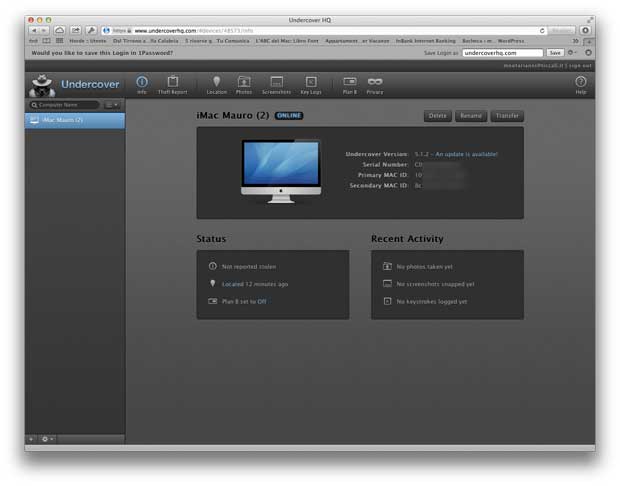Image resolution: width=620 pixels, height=486 pixels.
Task: Click the Computer Name search field
Action: (64, 105)
